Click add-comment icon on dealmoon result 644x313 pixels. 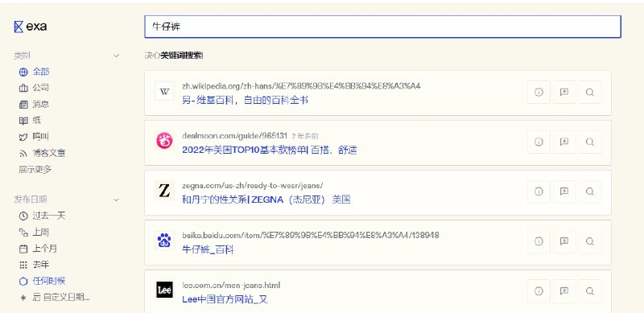[x=564, y=142]
